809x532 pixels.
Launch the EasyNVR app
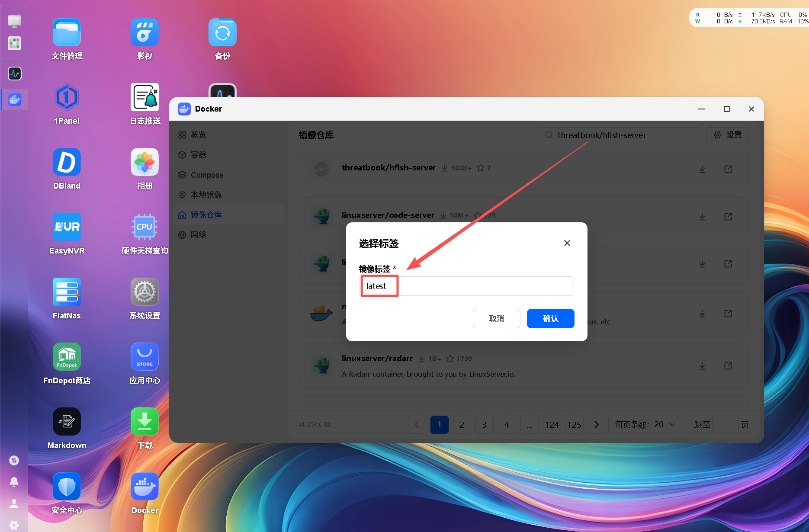pyautogui.click(x=67, y=227)
